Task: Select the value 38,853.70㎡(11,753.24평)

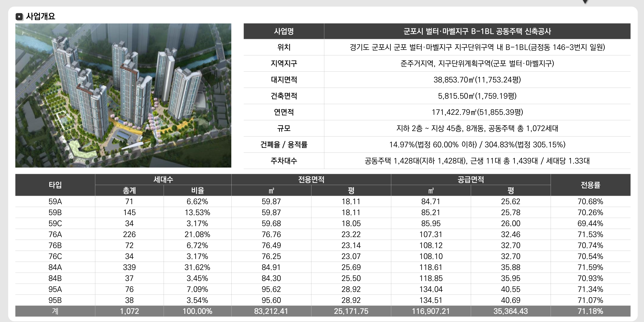Action: [x=477, y=80]
